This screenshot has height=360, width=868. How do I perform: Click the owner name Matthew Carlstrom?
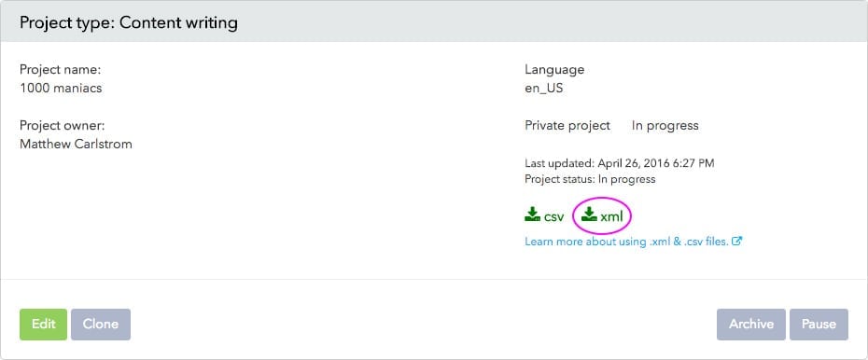coord(76,145)
